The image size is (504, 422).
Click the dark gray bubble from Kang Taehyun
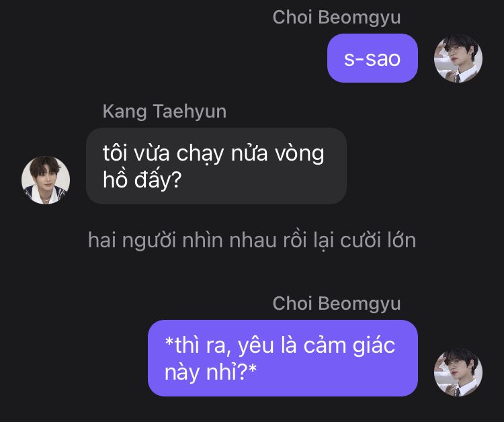216,166
